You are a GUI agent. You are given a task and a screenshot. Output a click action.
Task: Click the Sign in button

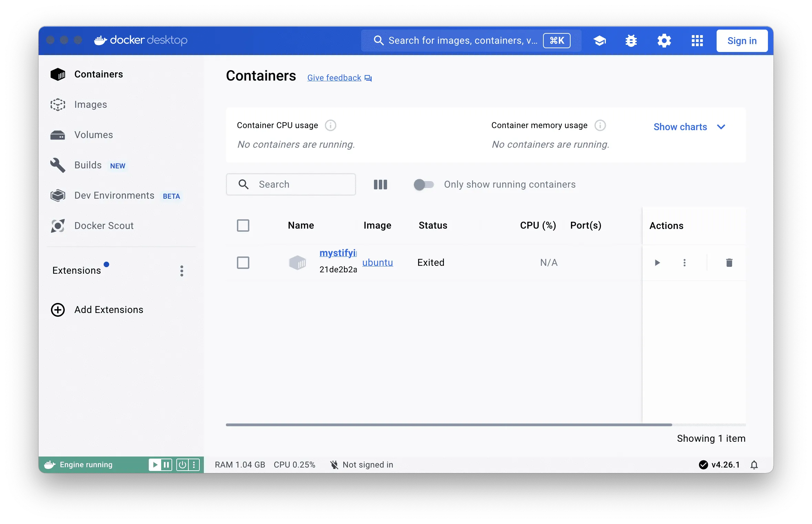[742, 41]
